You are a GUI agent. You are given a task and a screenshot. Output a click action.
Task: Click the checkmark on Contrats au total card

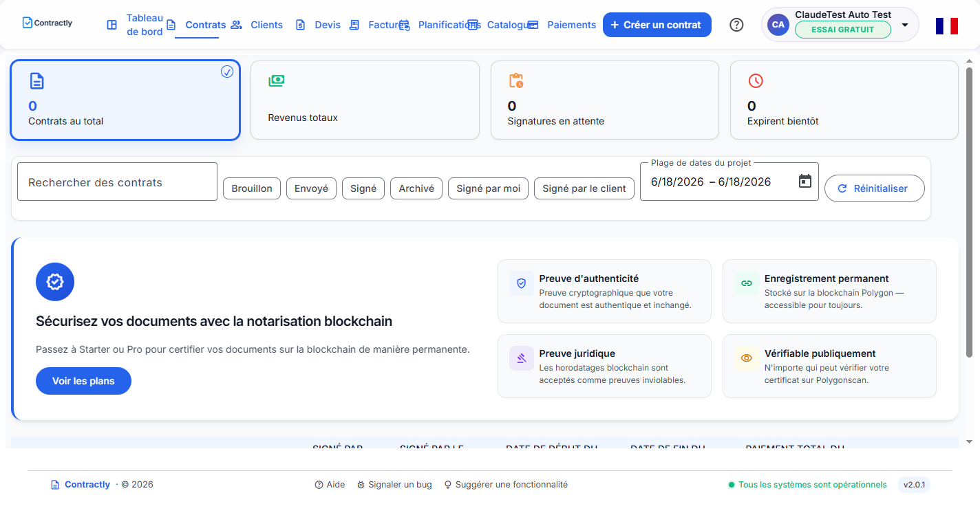coord(227,72)
